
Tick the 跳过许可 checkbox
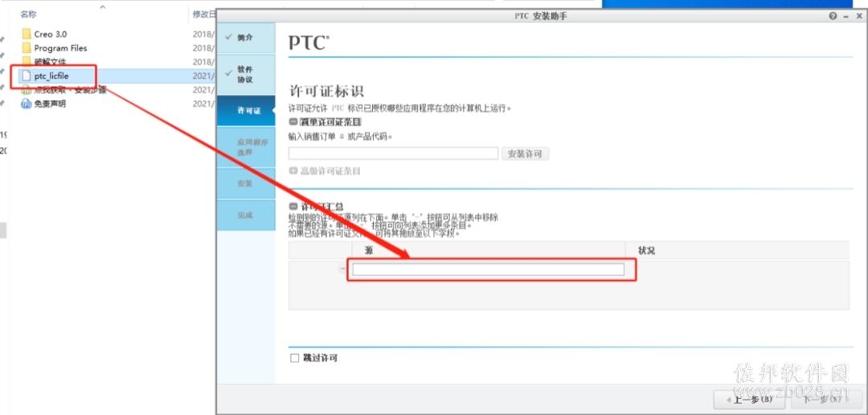pyautogui.click(x=294, y=358)
